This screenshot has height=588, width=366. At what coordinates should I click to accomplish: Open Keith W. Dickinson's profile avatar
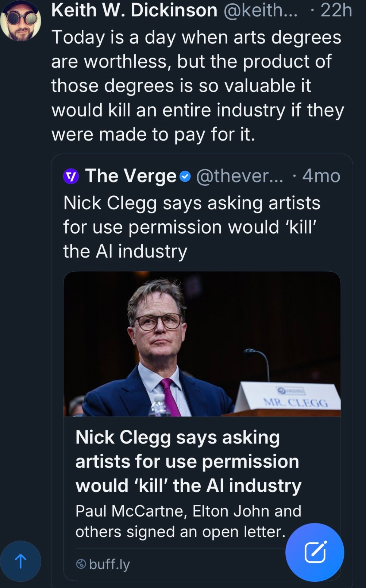[x=21, y=21]
